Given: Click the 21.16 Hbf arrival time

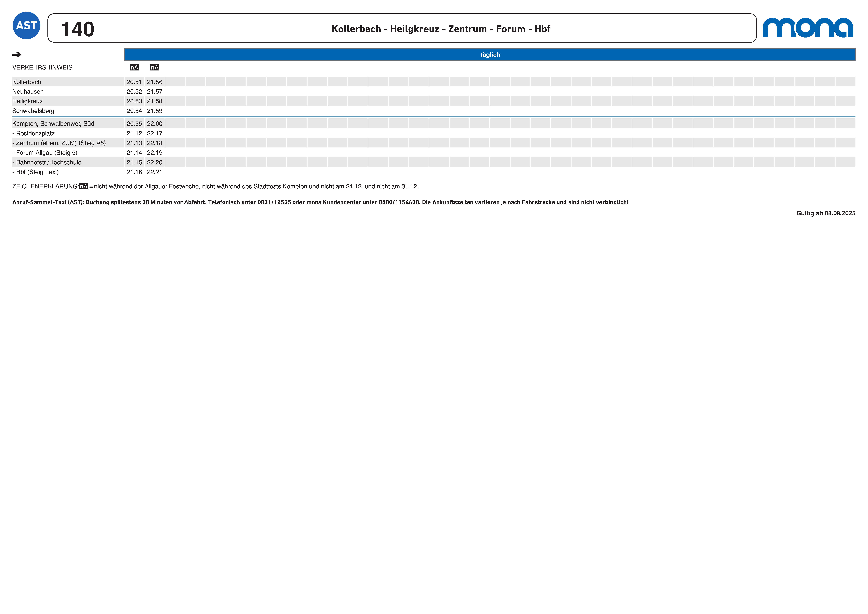Looking at the screenshot, I should [x=134, y=172].
